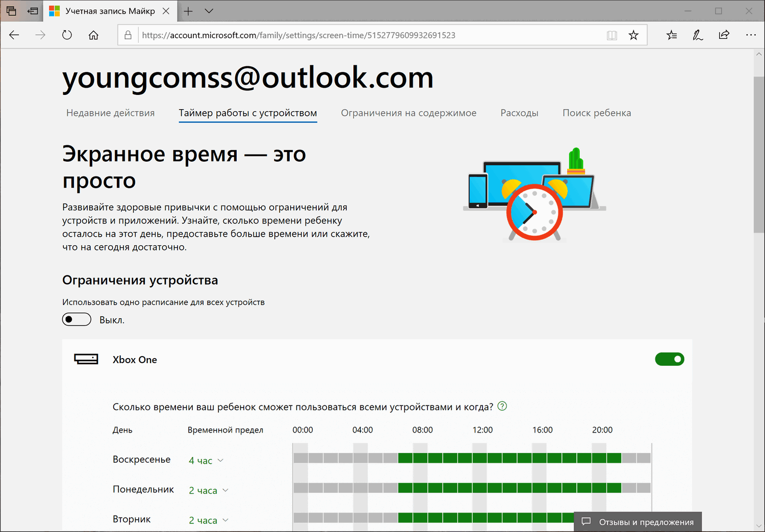This screenshot has height=532, width=765.
Task: Open the Favorites hub icon
Action: pyautogui.click(x=672, y=35)
